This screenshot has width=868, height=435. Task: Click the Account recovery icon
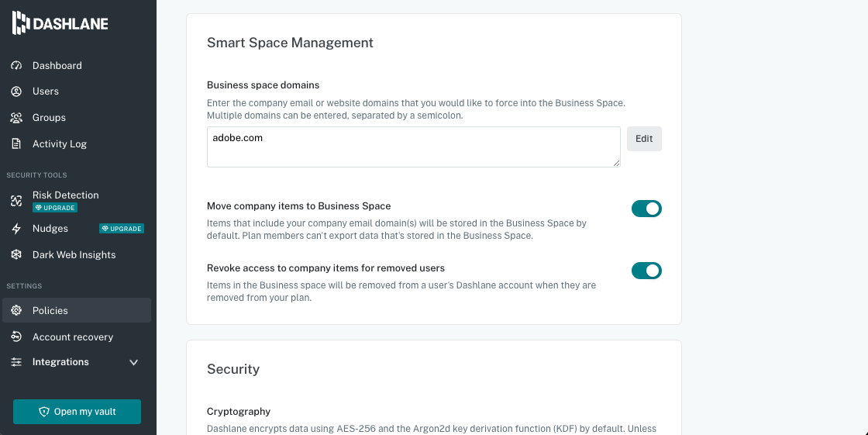[x=16, y=337]
